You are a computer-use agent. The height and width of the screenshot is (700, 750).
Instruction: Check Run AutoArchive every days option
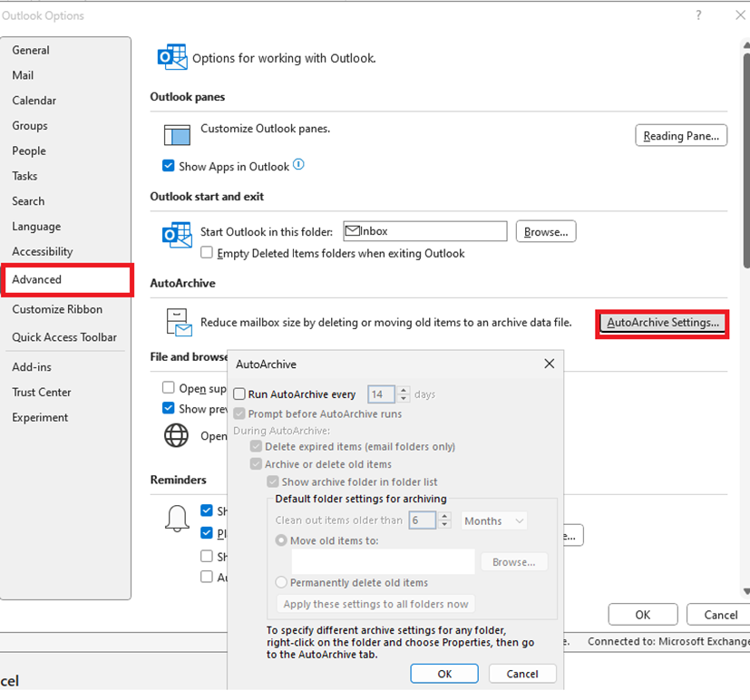tap(239, 394)
